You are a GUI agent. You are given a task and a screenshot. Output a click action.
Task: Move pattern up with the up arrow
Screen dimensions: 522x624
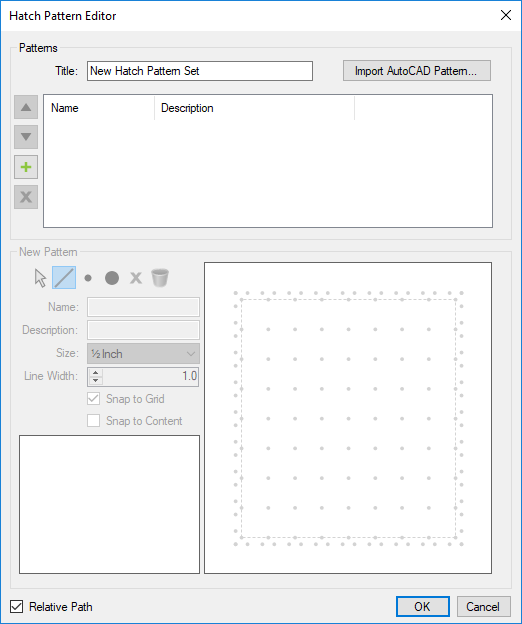pos(26,107)
